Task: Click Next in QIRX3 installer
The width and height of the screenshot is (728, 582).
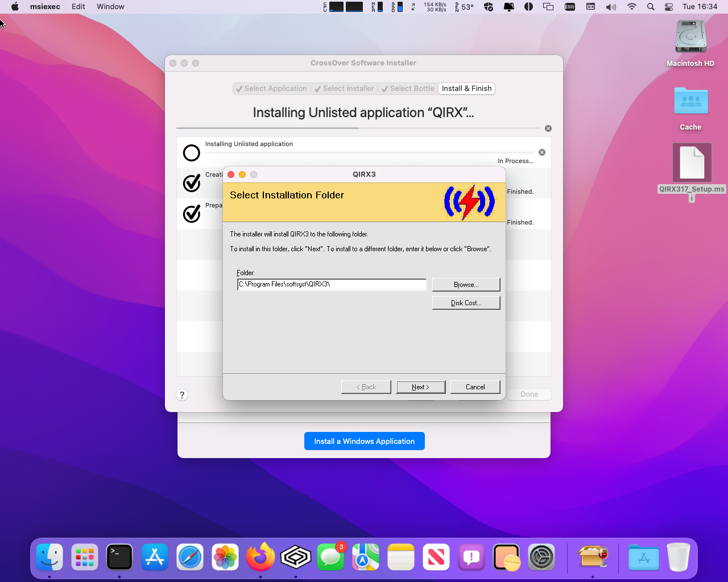Action: pos(420,387)
